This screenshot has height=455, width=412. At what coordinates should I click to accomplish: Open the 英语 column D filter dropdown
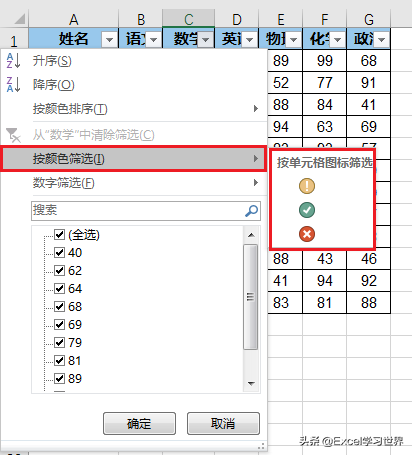[250, 40]
